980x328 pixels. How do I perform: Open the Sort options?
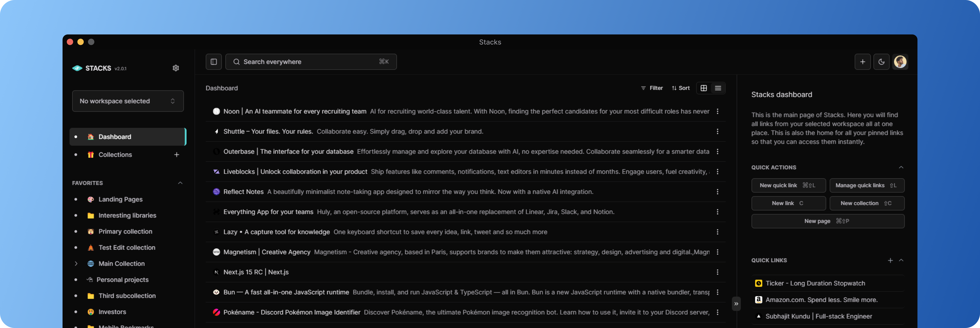tap(681, 88)
